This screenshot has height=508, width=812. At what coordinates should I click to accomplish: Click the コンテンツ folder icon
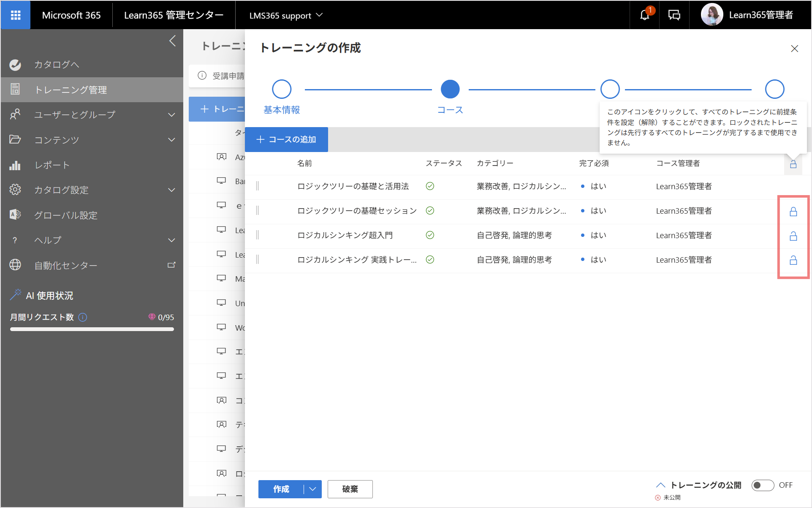click(x=15, y=139)
